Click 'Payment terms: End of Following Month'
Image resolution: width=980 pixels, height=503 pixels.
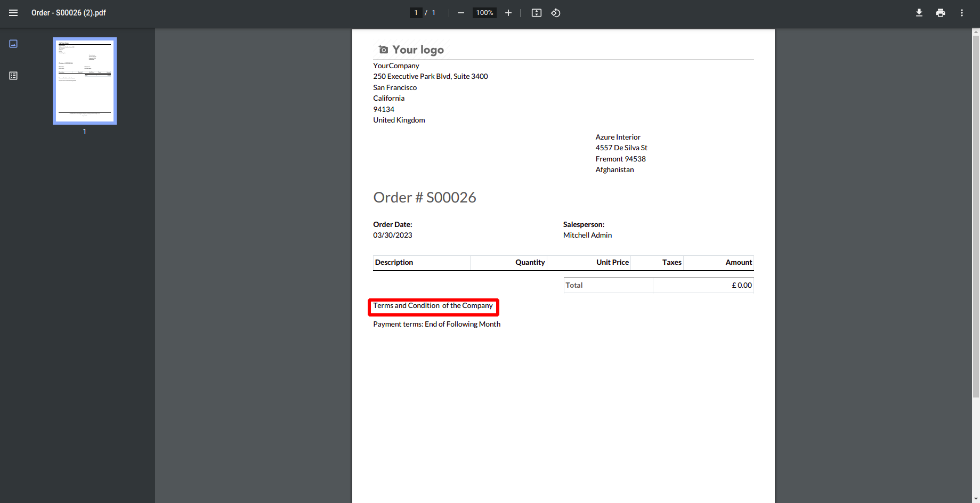[x=436, y=324]
